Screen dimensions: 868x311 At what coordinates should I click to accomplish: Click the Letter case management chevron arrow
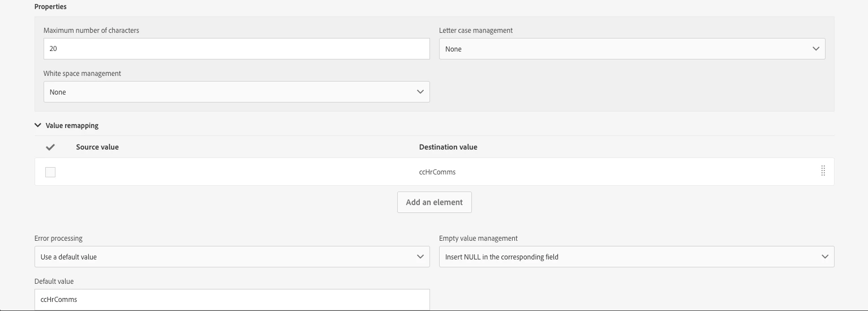click(815, 49)
